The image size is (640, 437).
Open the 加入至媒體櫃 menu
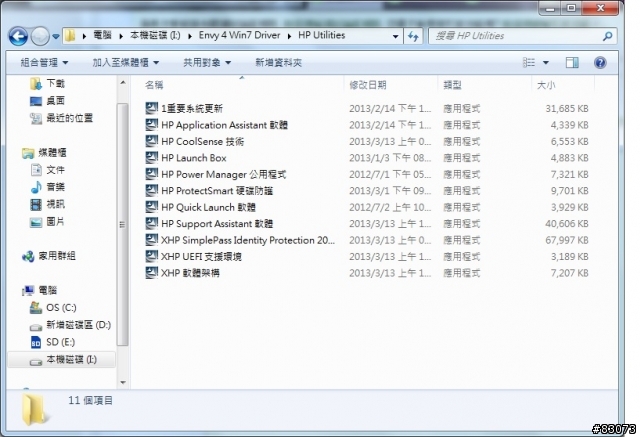pyautogui.click(x=125, y=63)
